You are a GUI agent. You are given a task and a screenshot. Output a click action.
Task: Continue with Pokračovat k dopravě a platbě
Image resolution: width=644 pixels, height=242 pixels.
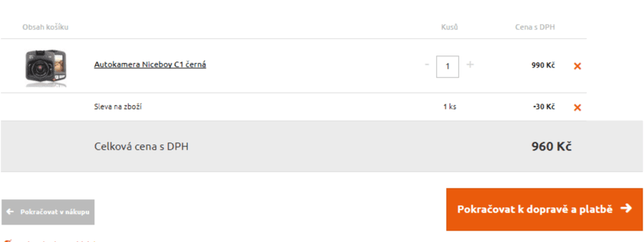tap(544, 209)
